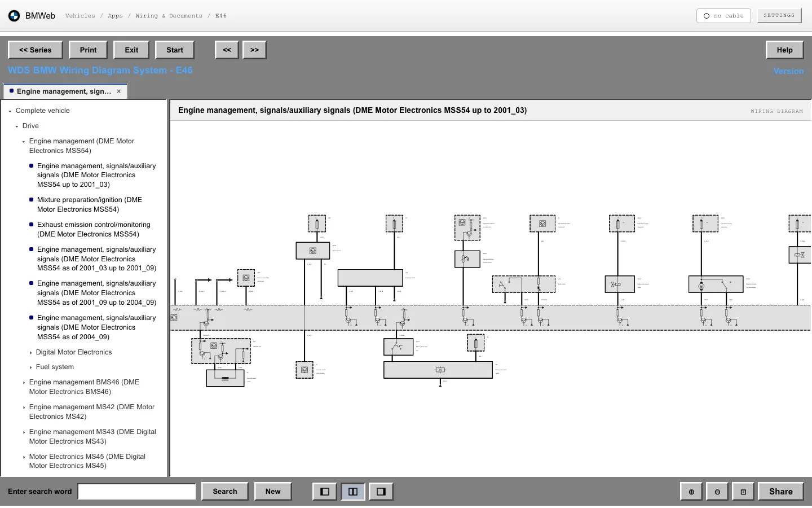The width and height of the screenshot is (812, 508).
Task: Go to next page with >> button
Action: (255, 50)
